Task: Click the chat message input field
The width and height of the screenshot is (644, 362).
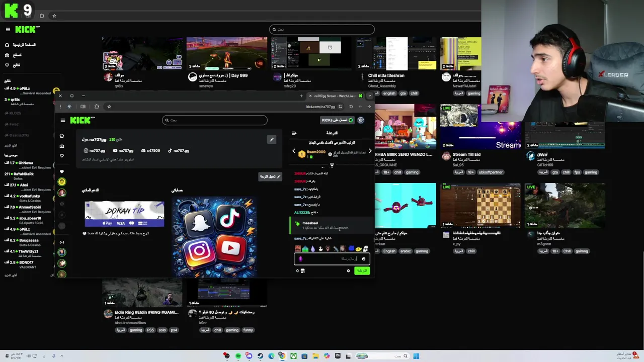Action: click(x=332, y=258)
